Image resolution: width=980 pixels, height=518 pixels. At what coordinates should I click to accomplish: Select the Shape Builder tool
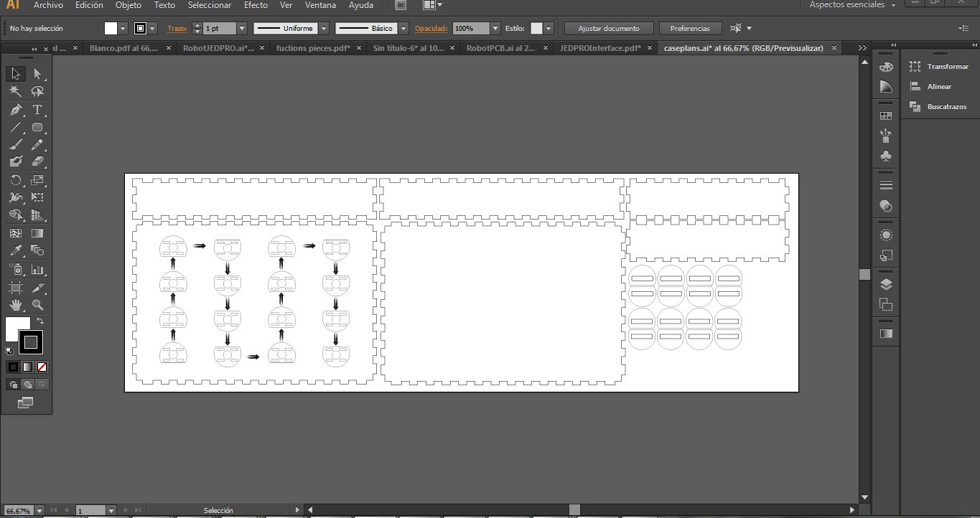16,215
